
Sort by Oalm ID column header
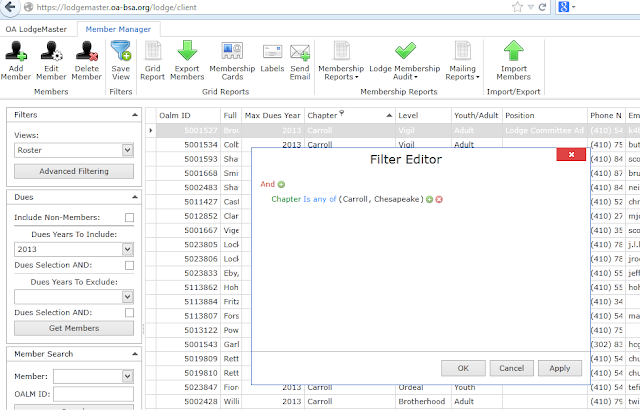coord(188,116)
